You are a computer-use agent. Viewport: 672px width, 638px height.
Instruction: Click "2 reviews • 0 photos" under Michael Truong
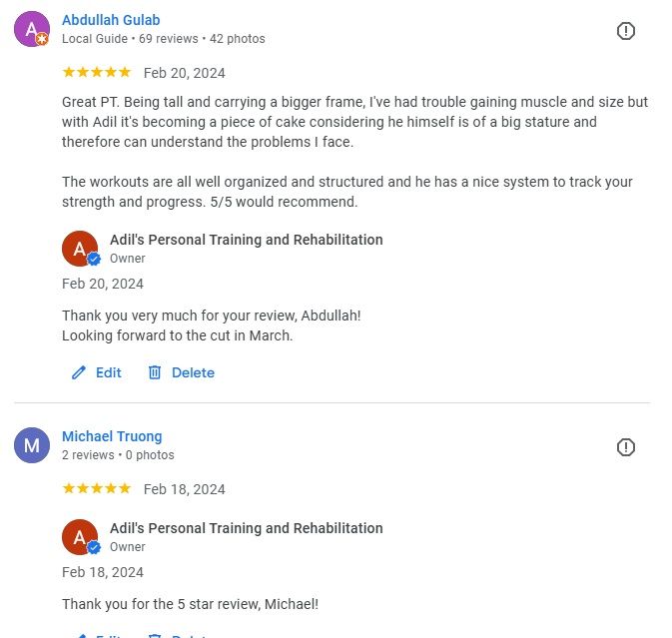(118, 455)
